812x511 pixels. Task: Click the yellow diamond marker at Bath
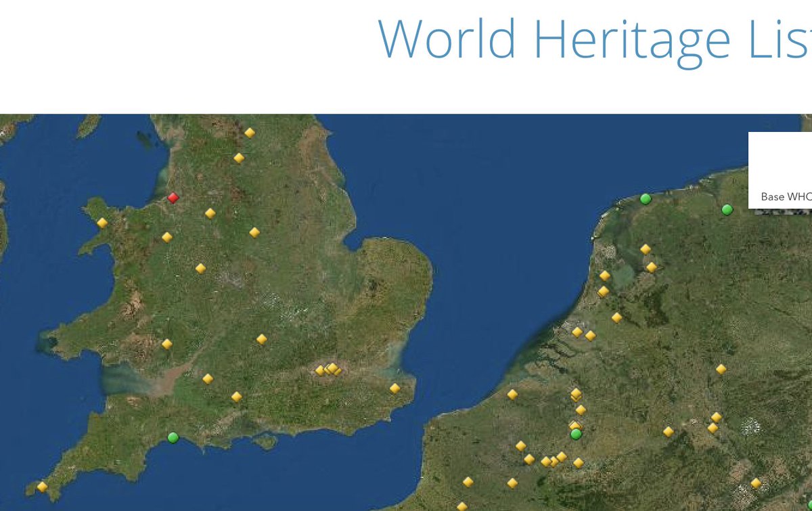208,379
